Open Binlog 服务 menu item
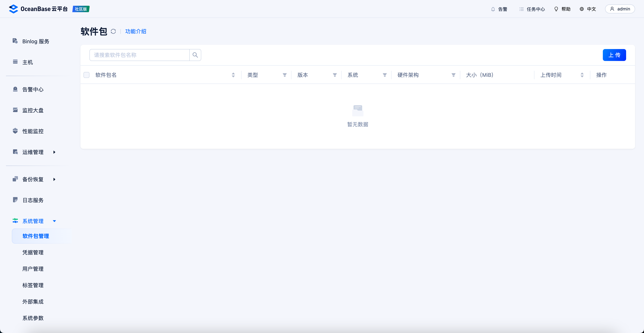Screen dimensions: 644x333 [36, 41]
